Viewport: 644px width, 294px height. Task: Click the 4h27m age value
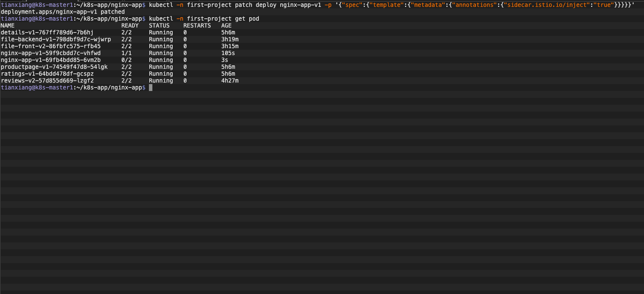(x=230, y=81)
